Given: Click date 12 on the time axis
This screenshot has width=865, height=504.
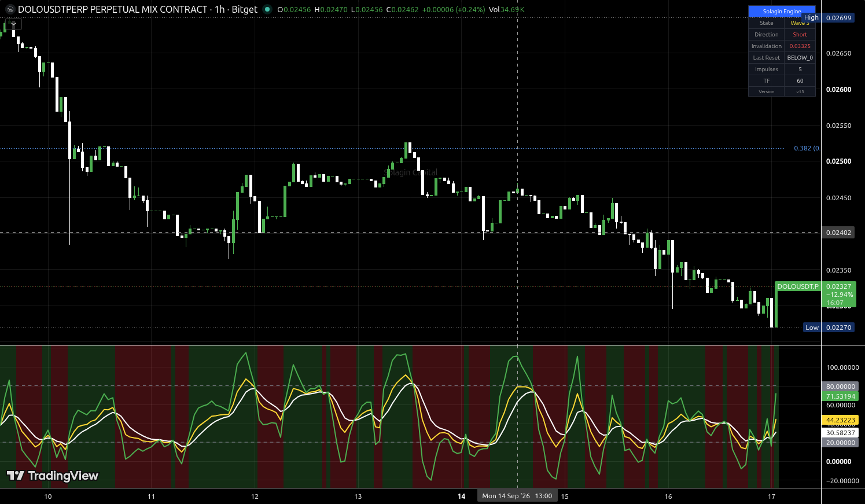Looking at the screenshot, I should tap(255, 496).
